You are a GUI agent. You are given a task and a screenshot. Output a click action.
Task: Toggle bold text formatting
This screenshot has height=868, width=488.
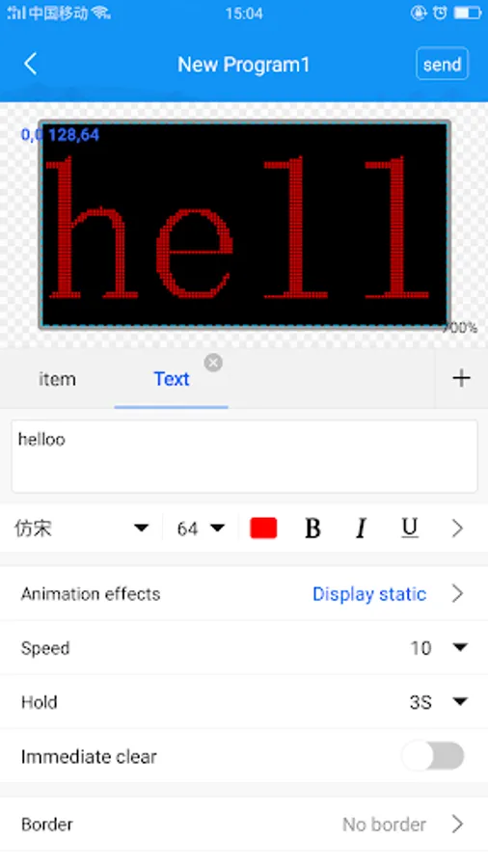coord(312,529)
